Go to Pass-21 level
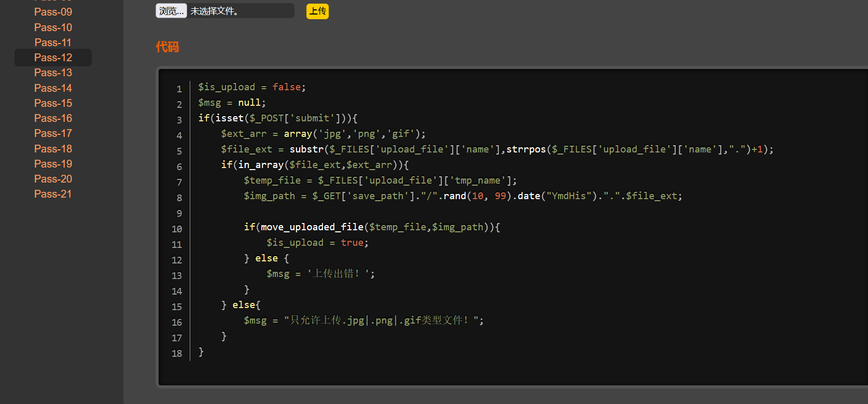The height and width of the screenshot is (404, 868). pyautogui.click(x=53, y=194)
